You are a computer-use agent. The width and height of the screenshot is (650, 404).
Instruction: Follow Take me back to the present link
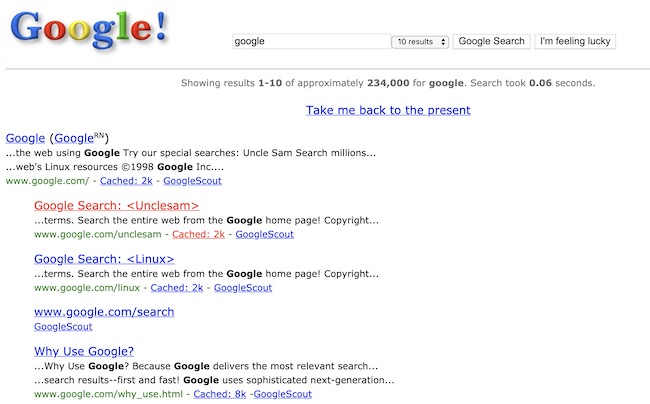[388, 110]
